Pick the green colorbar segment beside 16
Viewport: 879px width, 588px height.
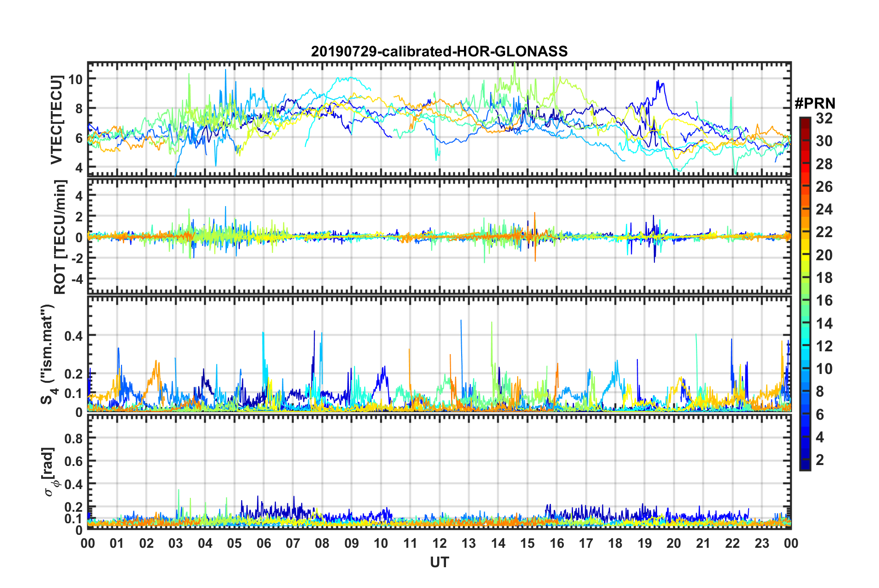805,300
